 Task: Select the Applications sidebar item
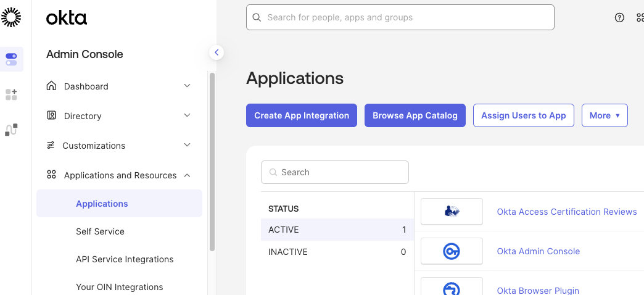click(x=119, y=204)
